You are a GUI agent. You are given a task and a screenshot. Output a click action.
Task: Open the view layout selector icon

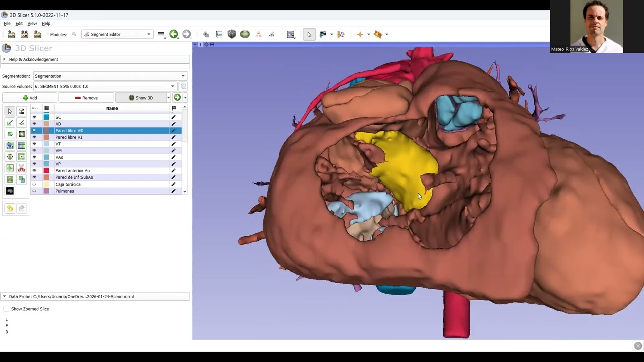click(x=291, y=34)
